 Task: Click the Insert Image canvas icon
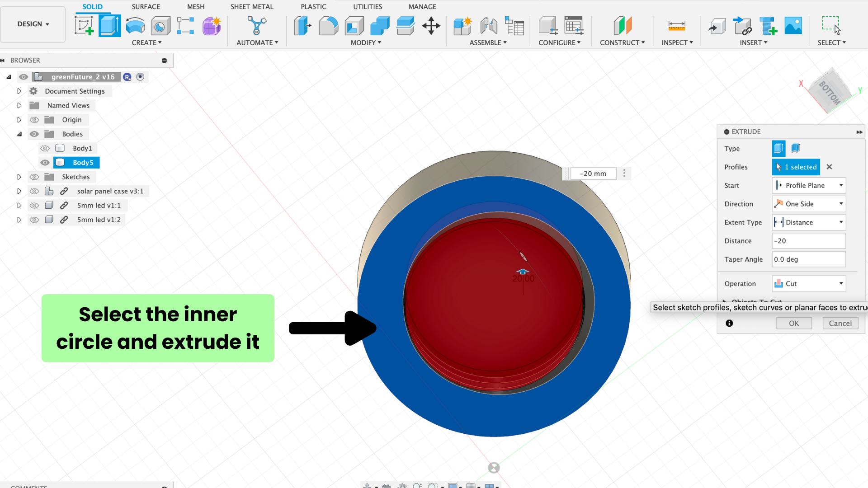793,26
